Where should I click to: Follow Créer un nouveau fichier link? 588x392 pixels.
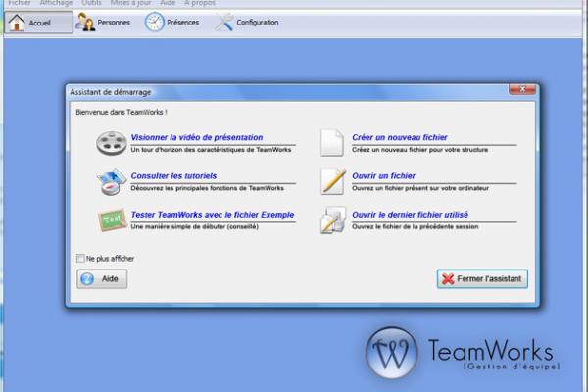400,137
